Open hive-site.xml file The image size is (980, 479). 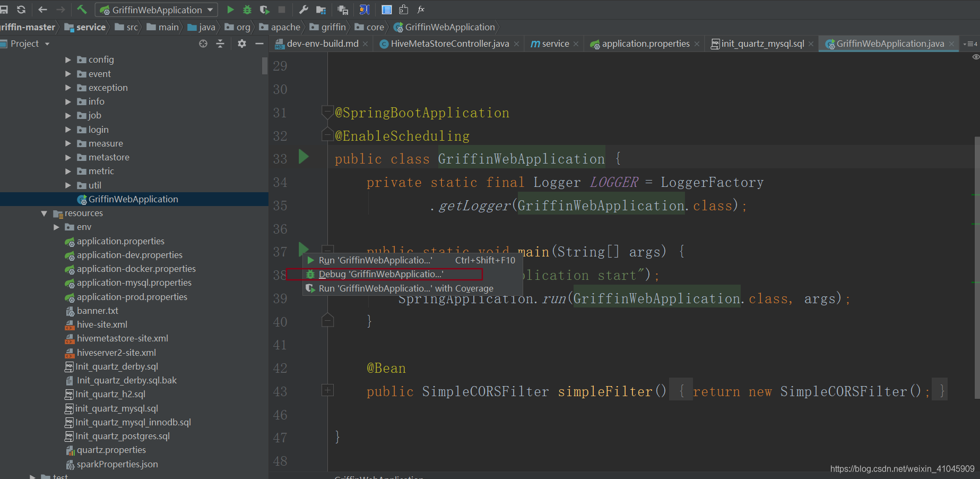click(102, 324)
